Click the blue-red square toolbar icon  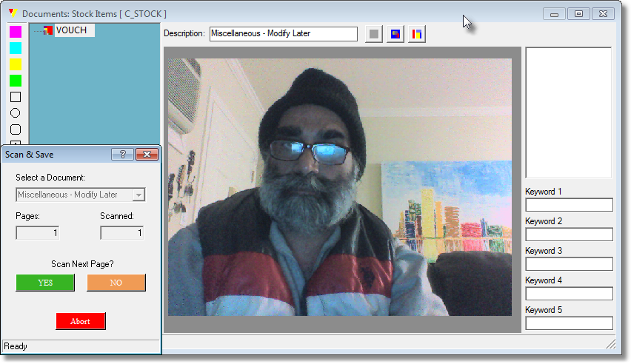(395, 34)
